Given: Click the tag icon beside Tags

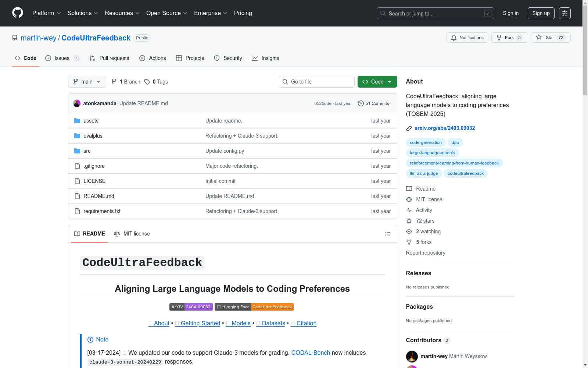Looking at the screenshot, I should pyautogui.click(x=147, y=82).
